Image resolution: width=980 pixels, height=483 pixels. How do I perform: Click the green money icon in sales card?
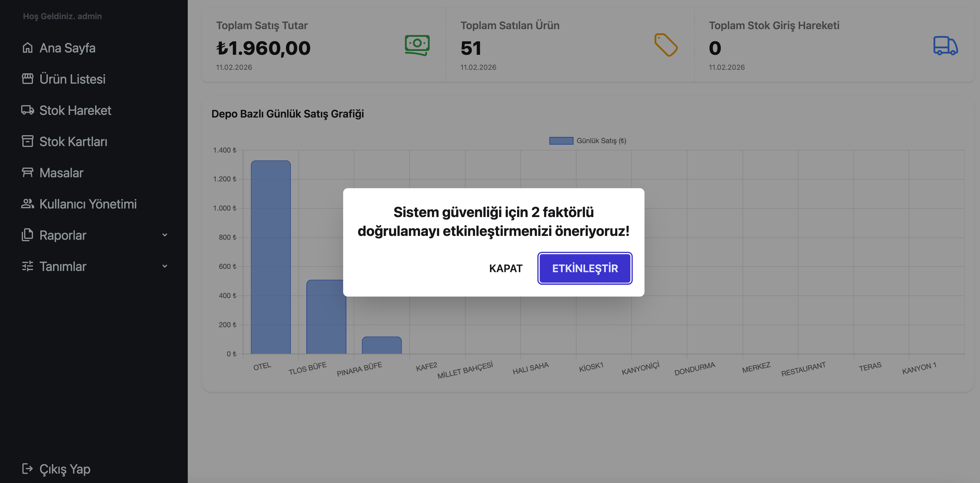[x=417, y=45]
